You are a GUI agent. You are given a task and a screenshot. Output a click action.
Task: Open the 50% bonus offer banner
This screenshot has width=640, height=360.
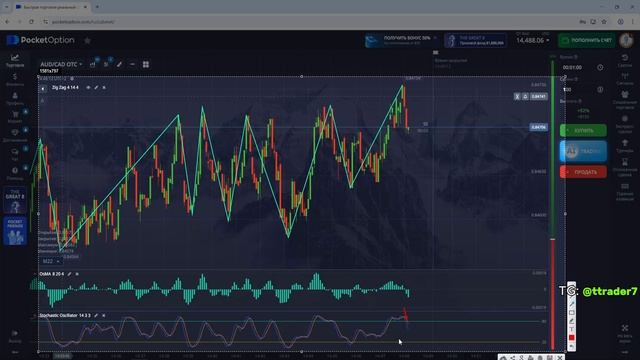pyautogui.click(x=401, y=40)
